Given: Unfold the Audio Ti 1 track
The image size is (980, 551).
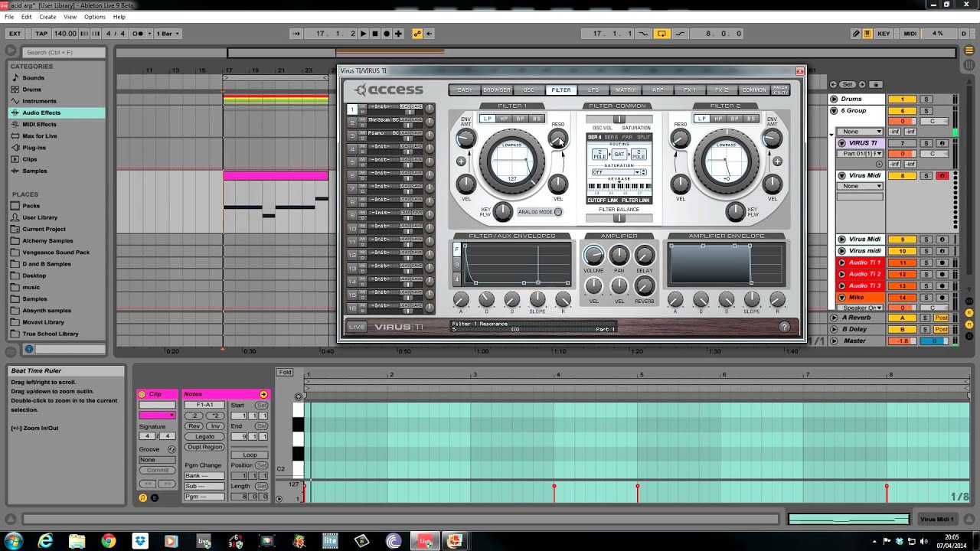Looking at the screenshot, I should (x=842, y=262).
